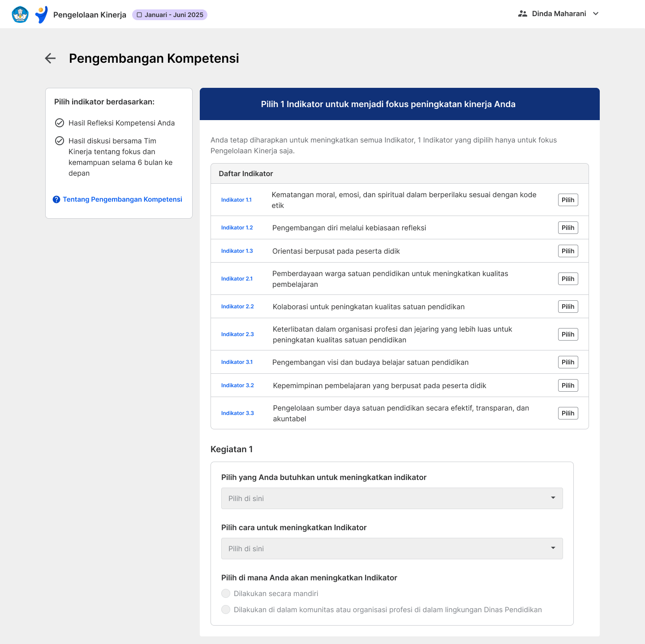
Task: Expand the Pilih cara untuk meningkatkan dropdown
Action: (392, 549)
